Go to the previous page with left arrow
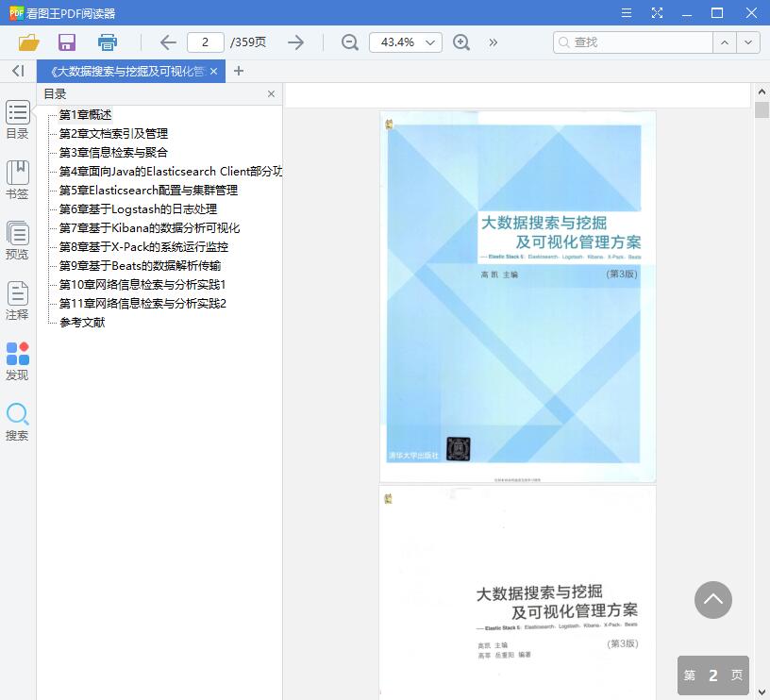 (168, 42)
